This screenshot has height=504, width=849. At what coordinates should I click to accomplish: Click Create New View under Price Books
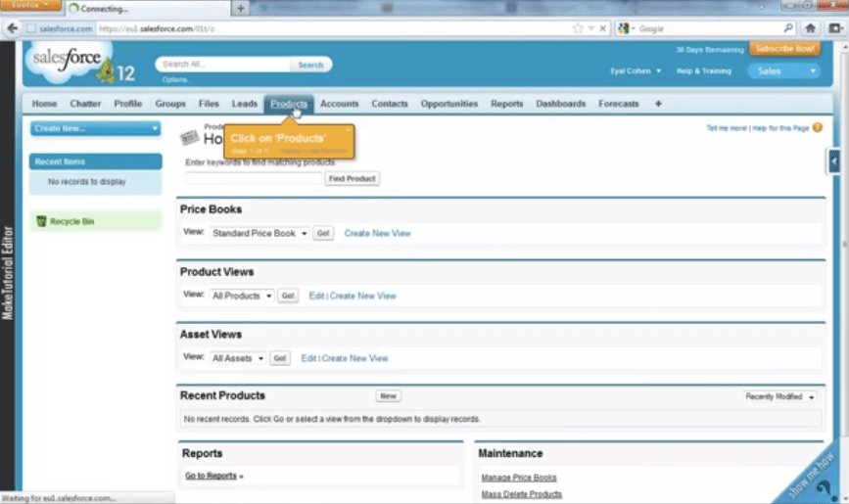[377, 233]
